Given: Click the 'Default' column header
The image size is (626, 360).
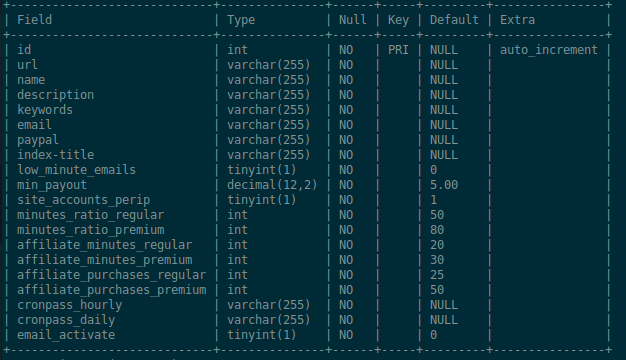Looking at the screenshot, I should tap(454, 20).
